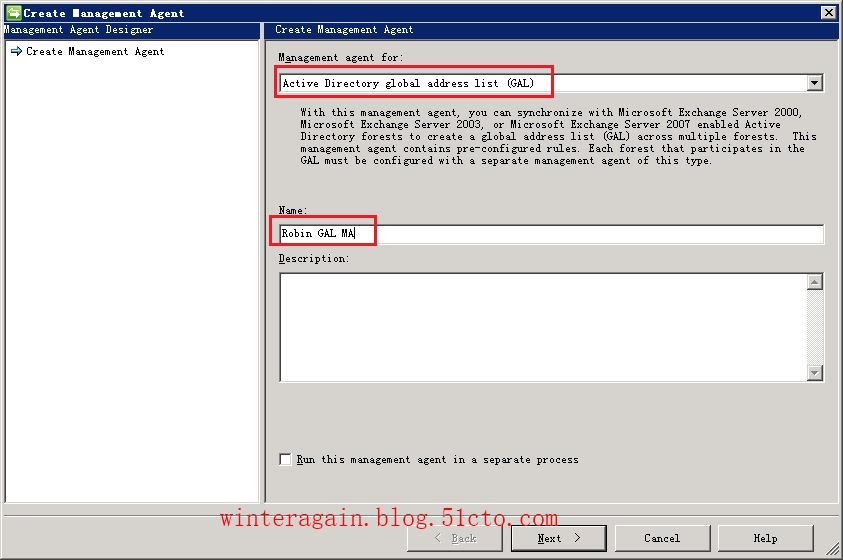The width and height of the screenshot is (843, 560).
Task: Click the Description label
Action: (x=313, y=259)
